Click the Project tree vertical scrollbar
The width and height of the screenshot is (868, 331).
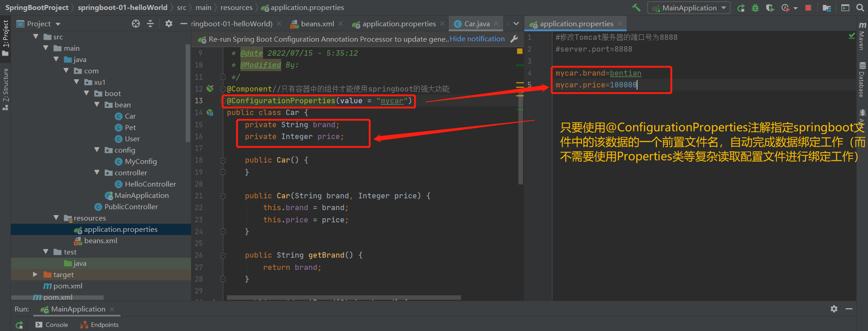(x=188, y=93)
